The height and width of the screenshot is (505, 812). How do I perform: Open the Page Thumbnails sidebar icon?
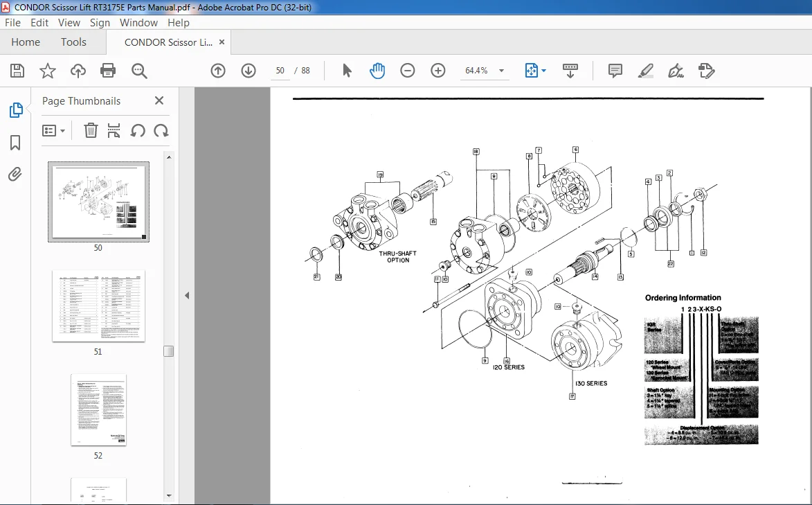tap(16, 110)
